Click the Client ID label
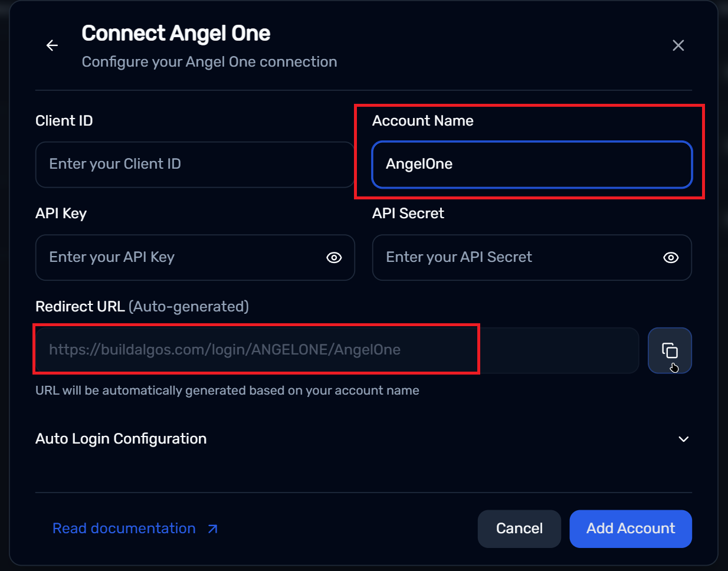Viewport: 728px width, 571px height. (x=64, y=121)
